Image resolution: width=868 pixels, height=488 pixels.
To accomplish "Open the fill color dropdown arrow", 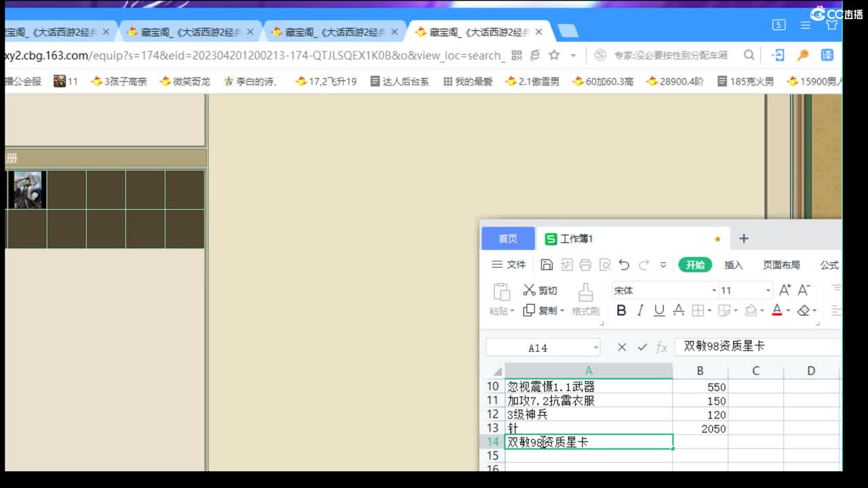I will pos(762,311).
